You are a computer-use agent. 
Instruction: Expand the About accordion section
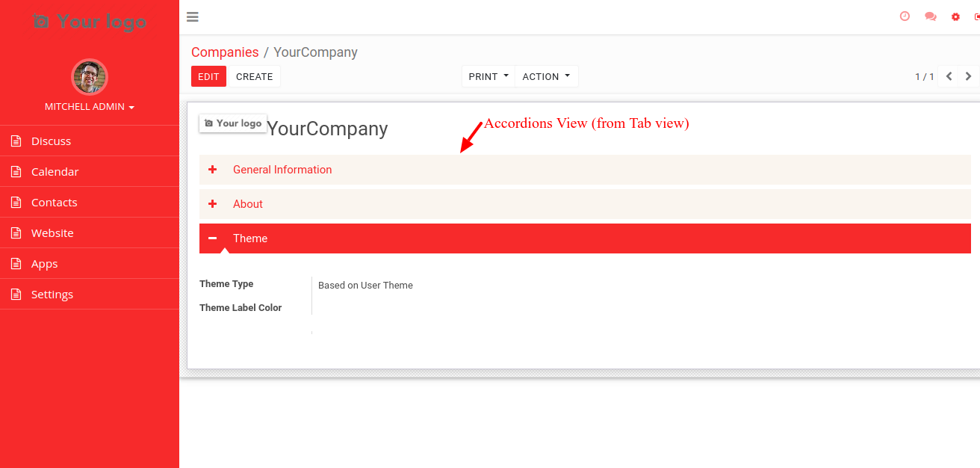585,204
